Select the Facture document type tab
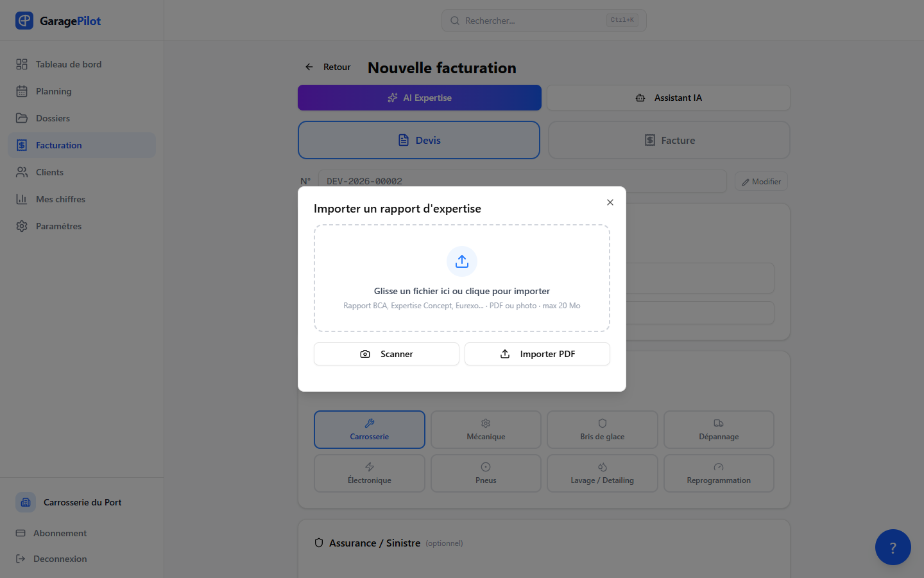 (669, 140)
